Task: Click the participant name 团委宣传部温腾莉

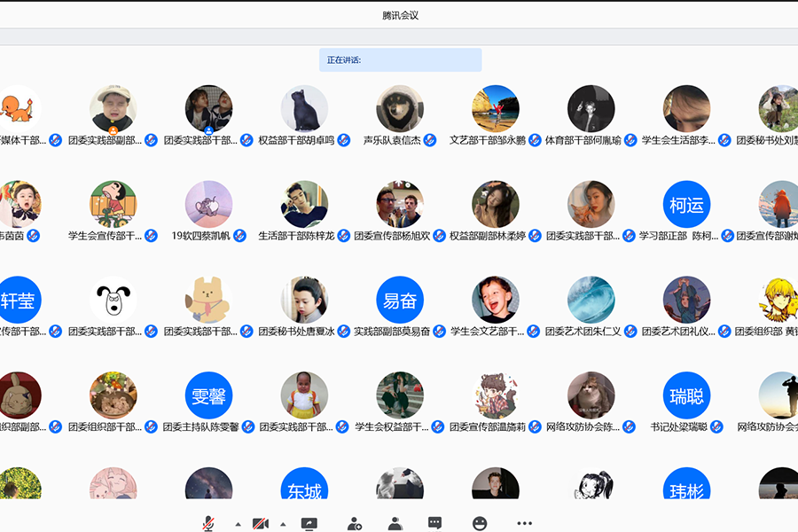Action: pos(488,427)
